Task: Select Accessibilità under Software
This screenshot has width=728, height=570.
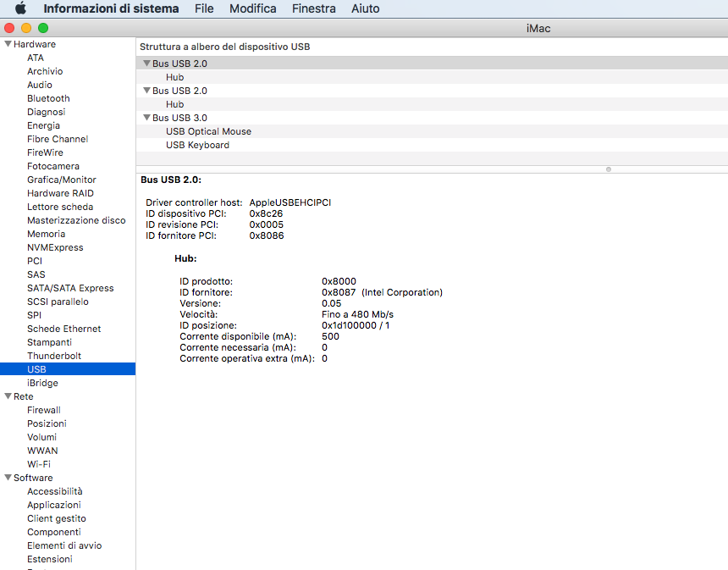Action: tap(55, 491)
